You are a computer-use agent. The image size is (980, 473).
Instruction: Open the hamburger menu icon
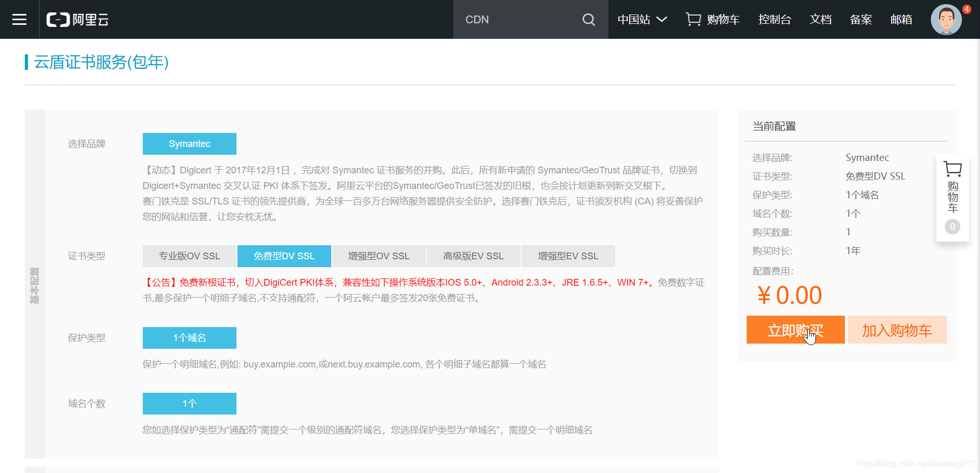point(19,20)
